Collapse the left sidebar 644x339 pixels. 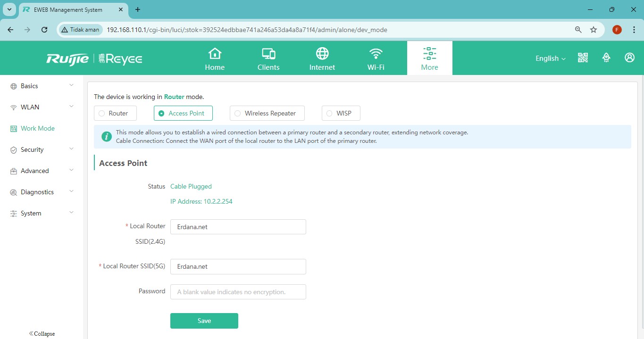[x=42, y=333]
